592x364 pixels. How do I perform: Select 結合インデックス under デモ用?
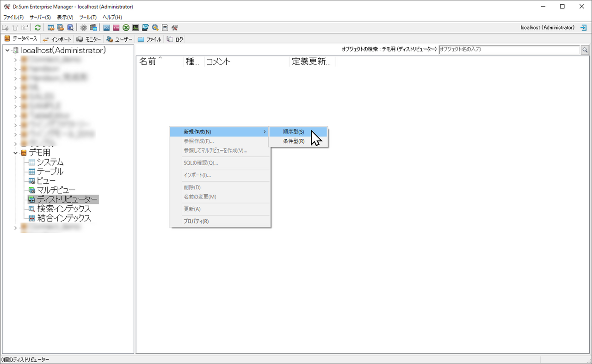tap(64, 218)
